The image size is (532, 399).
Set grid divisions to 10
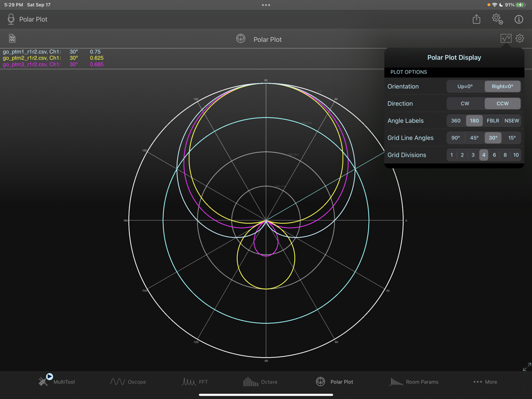pos(516,155)
